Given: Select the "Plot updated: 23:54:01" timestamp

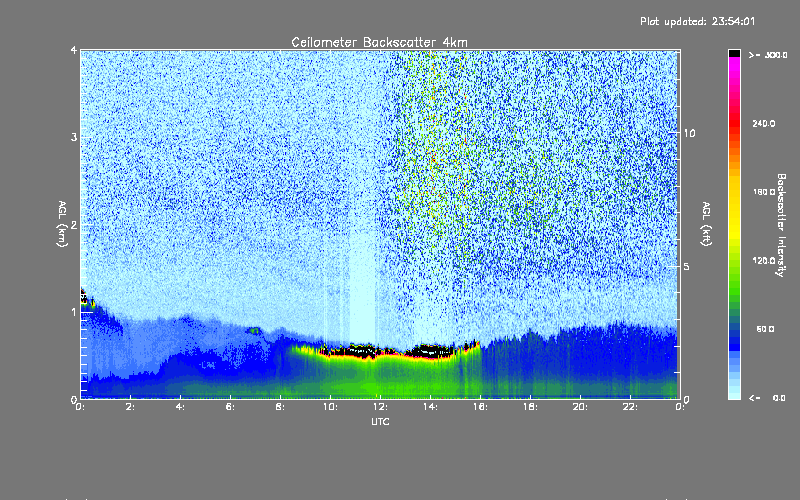Looking at the screenshot, I should [697, 21].
